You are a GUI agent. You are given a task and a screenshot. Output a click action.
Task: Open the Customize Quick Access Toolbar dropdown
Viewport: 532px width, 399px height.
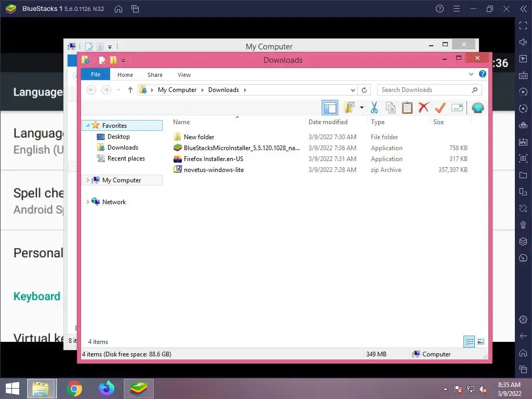pos(123,61)
